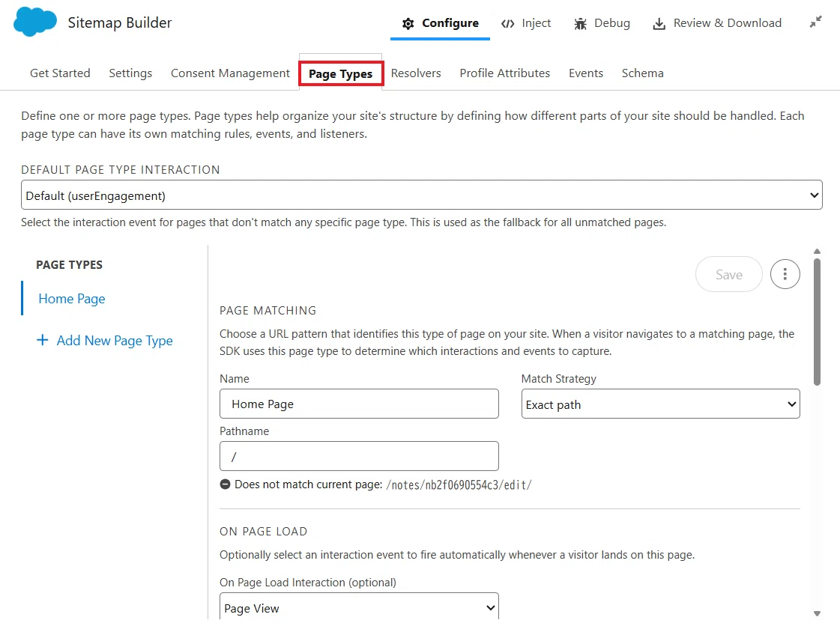Click the Name input field
This screenshot has height=638, width=840.
359,404
